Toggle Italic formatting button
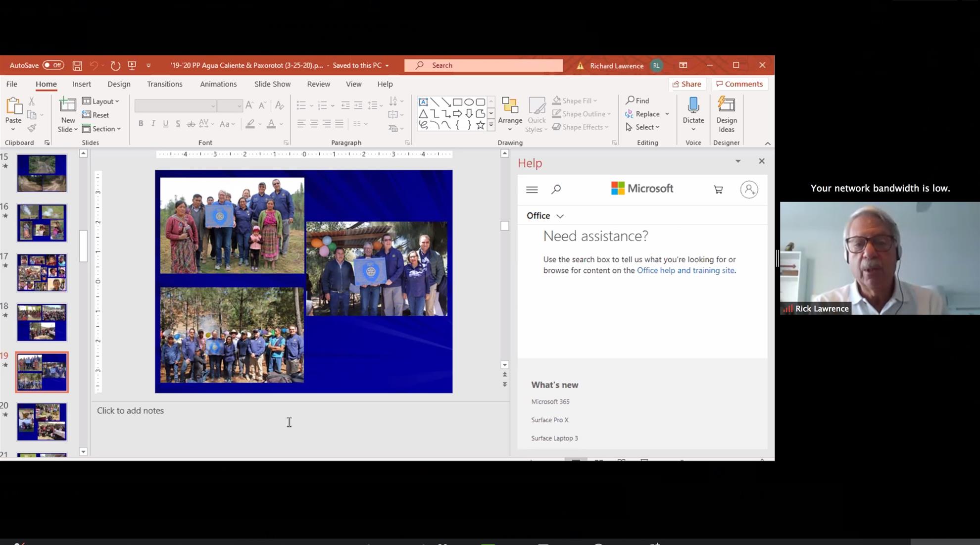The image size is (980, 545). [x=153, y=124]
